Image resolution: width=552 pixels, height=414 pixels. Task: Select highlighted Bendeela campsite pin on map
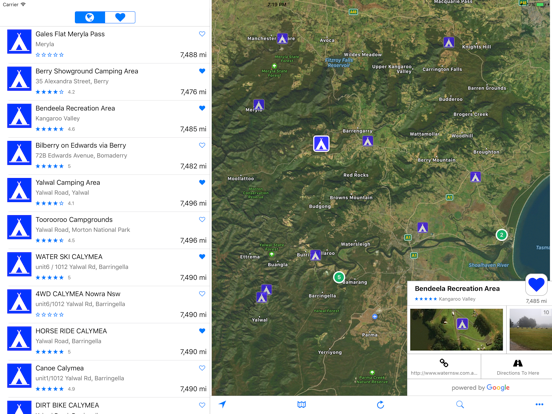(321, 144)
